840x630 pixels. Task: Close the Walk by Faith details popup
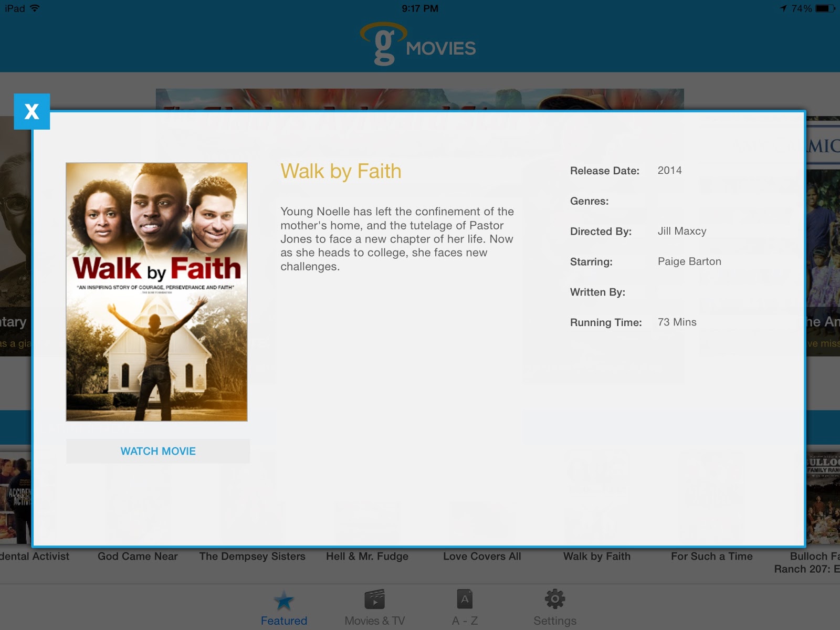pyautogui.click(x=31, y=111)
